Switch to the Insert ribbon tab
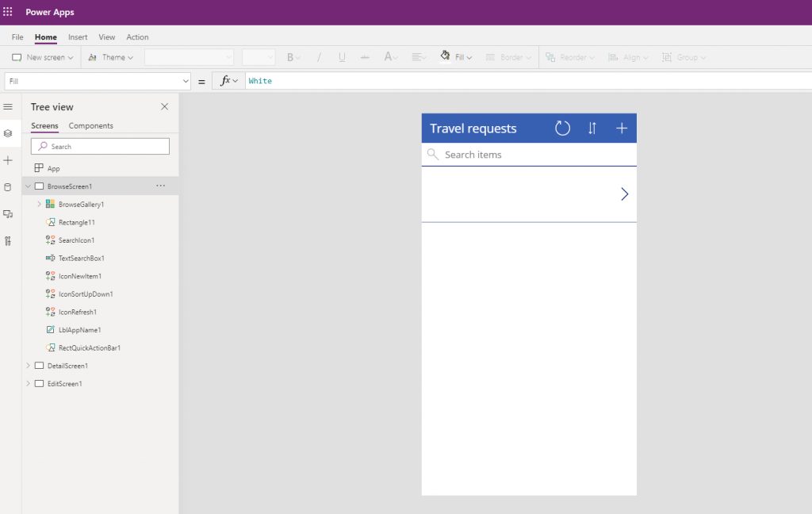812x514 pixels. pyautogui.click(x=78, y=37)
